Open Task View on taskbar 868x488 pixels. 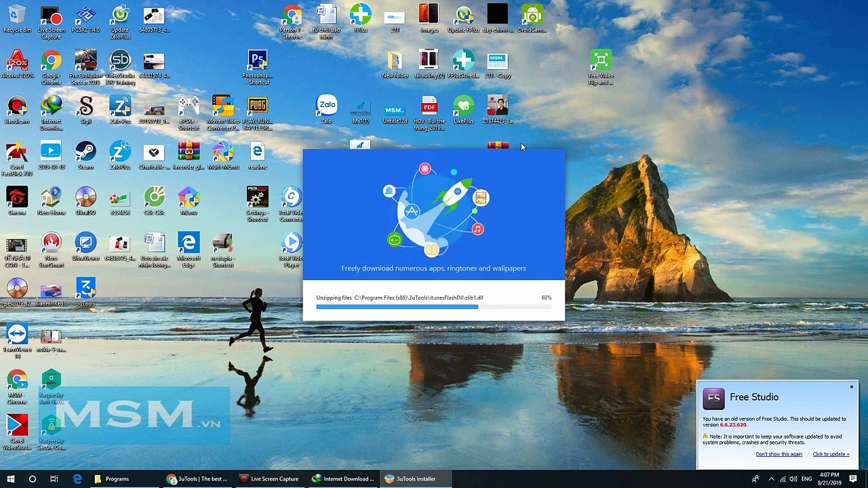54,479
